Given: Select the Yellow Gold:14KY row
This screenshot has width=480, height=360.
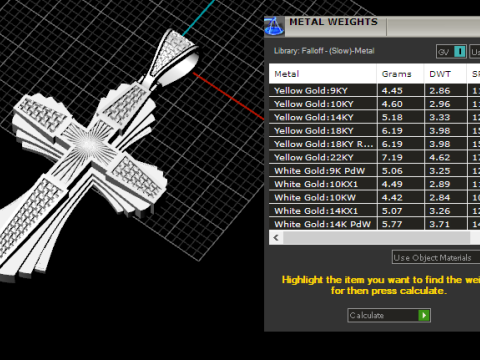Looking at the screenshot, I should pyautogui.click(x=374, y=117).
